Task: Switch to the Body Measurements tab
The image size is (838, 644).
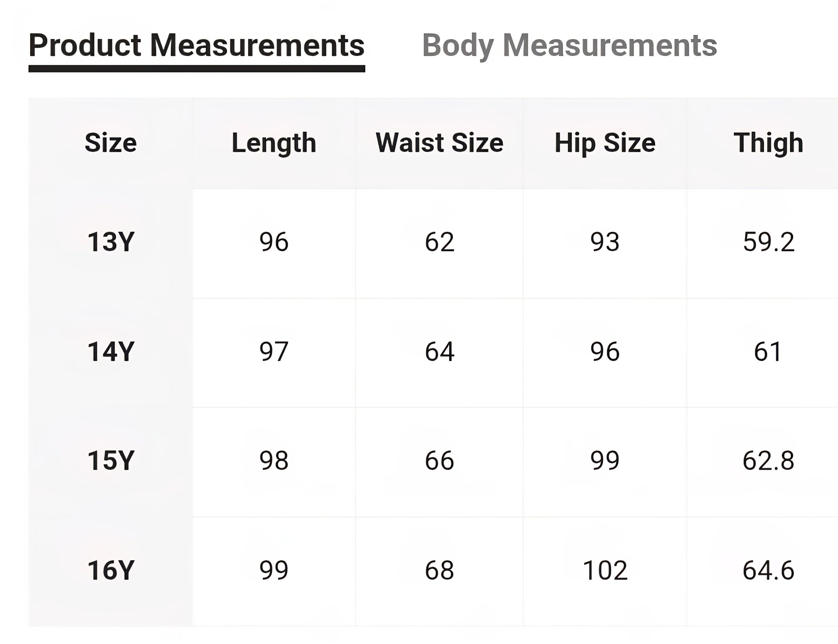Action: pos(569,45)
